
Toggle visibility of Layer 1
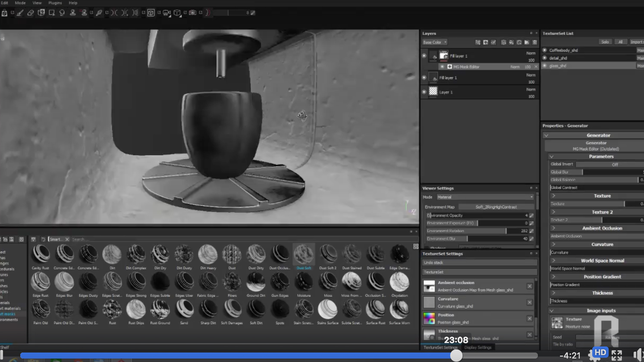(x=424, y=92)
